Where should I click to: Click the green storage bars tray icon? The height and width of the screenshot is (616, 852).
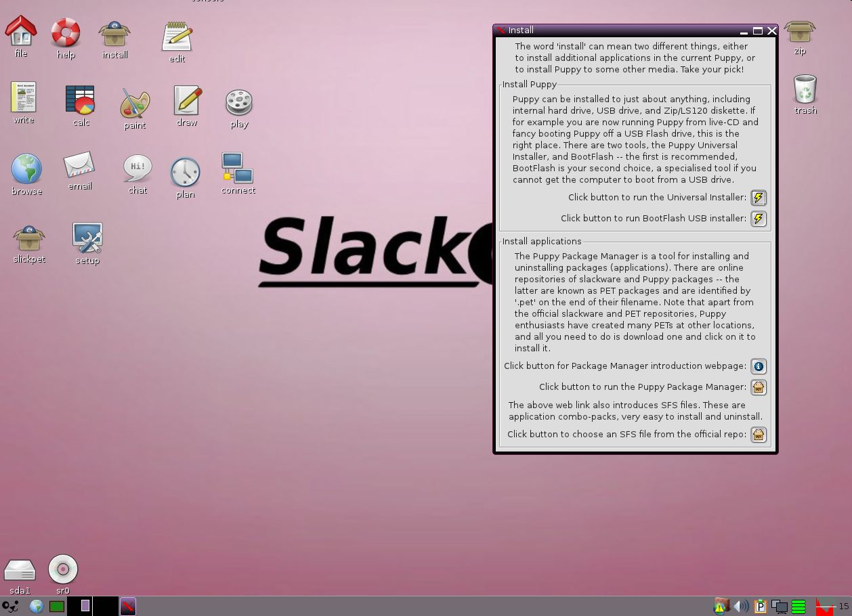[798, 607]
